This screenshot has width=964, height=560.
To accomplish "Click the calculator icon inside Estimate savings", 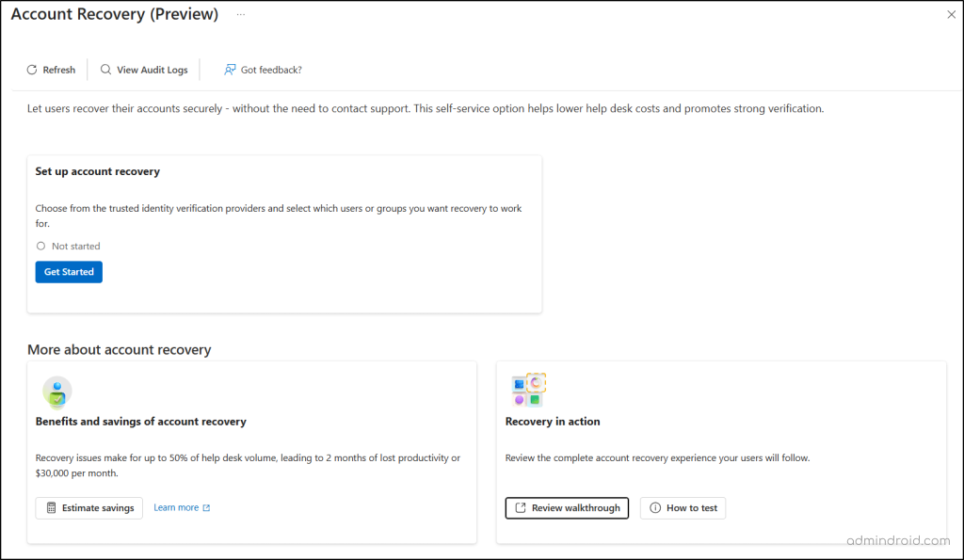I will coord(50,507).
